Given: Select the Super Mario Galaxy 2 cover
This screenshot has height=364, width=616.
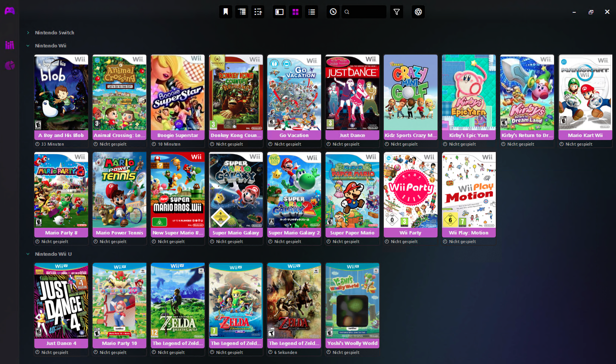Looking at the screenshot, I should coord(294,190).
